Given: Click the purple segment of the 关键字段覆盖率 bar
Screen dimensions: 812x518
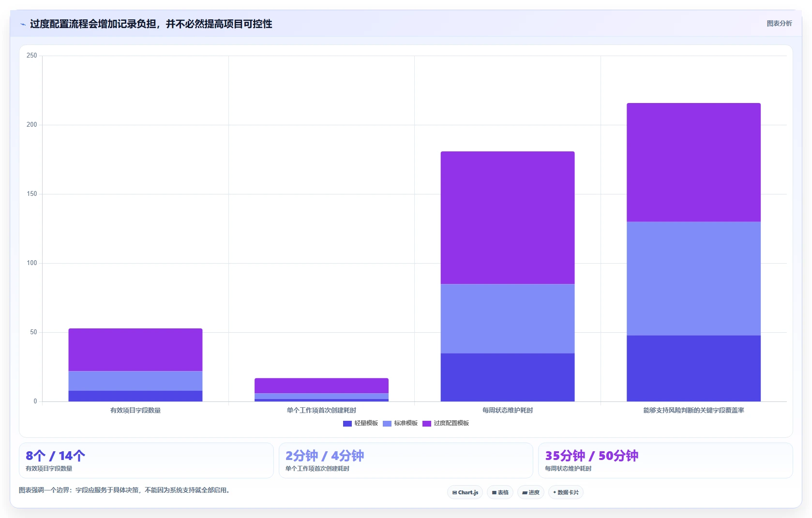Looking at the screenshot, I should click(693, 162).
